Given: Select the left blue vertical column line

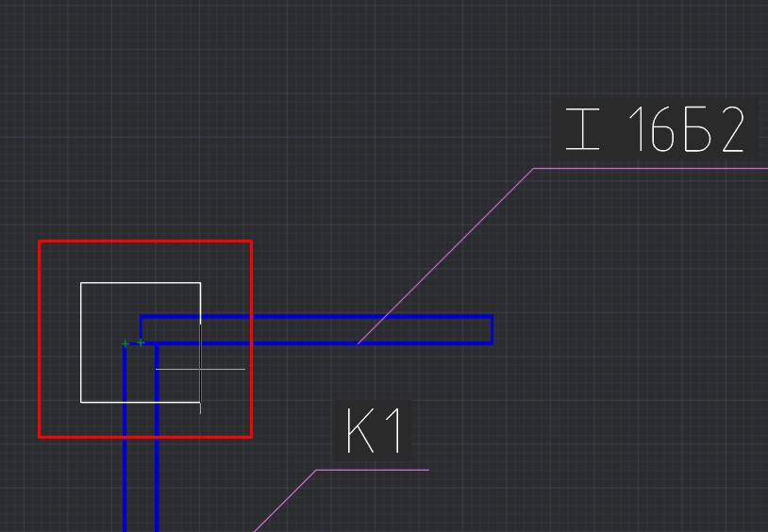Looking at the screenshot, I should click(125, 443).
